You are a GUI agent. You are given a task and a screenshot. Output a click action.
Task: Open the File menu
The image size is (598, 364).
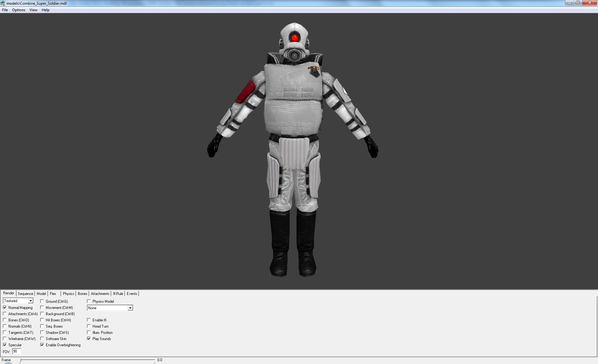[x=5, y=10]
